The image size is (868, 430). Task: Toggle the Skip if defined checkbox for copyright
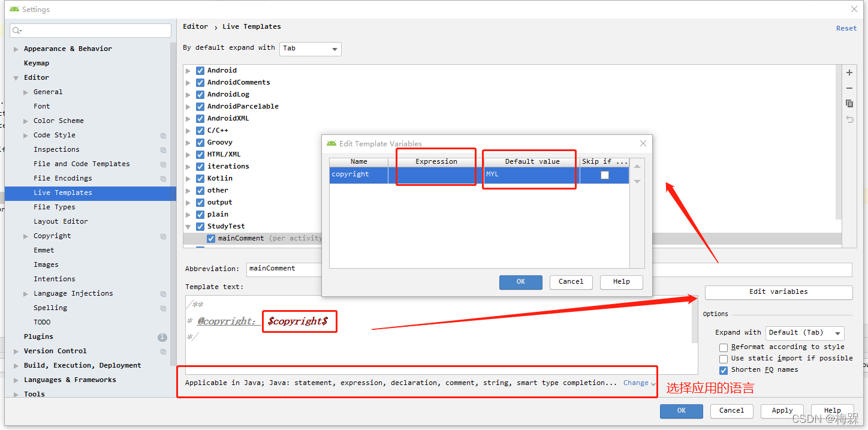(604, 175)
